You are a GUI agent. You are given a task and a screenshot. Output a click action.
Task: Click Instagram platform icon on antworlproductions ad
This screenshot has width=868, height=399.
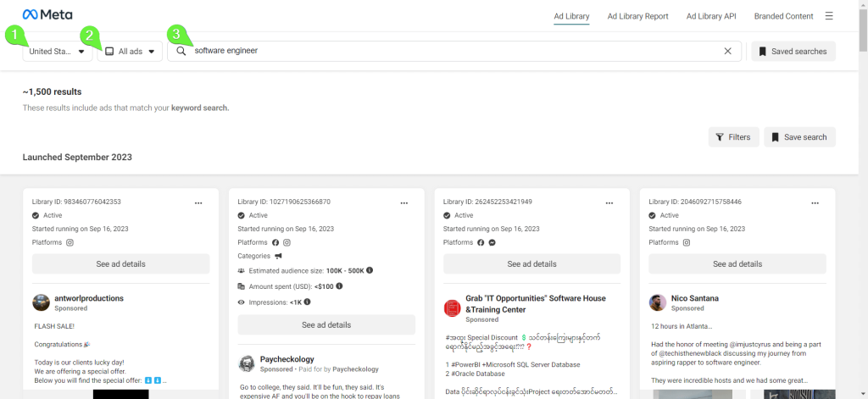[x=70, y=242]
